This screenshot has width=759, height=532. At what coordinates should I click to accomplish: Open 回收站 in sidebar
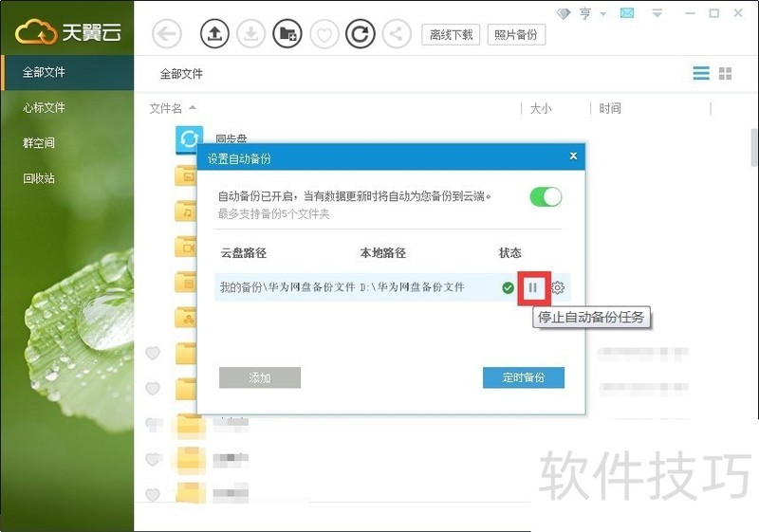(39, 177)
